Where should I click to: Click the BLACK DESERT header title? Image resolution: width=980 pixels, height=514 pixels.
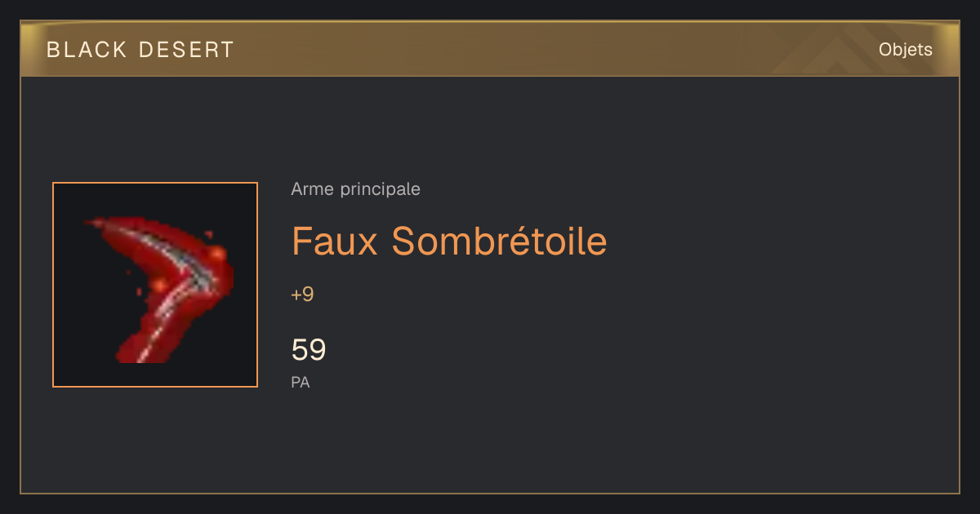click(x=140, y=50)
